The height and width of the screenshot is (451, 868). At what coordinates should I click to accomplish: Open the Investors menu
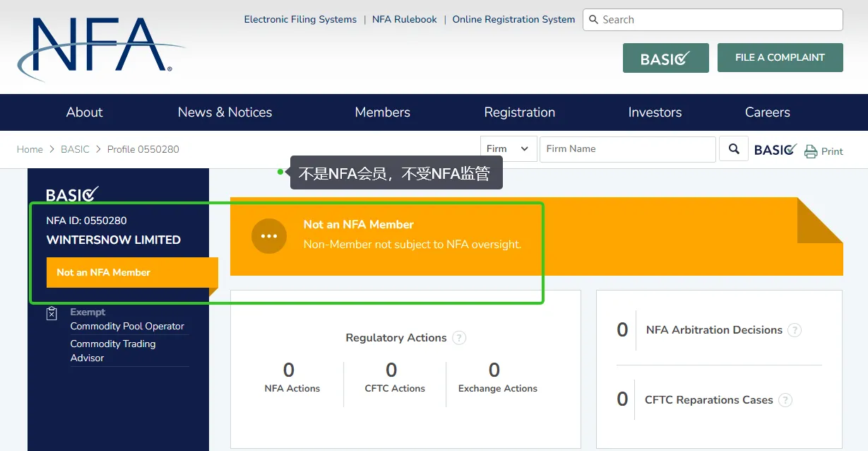(655, 112)
